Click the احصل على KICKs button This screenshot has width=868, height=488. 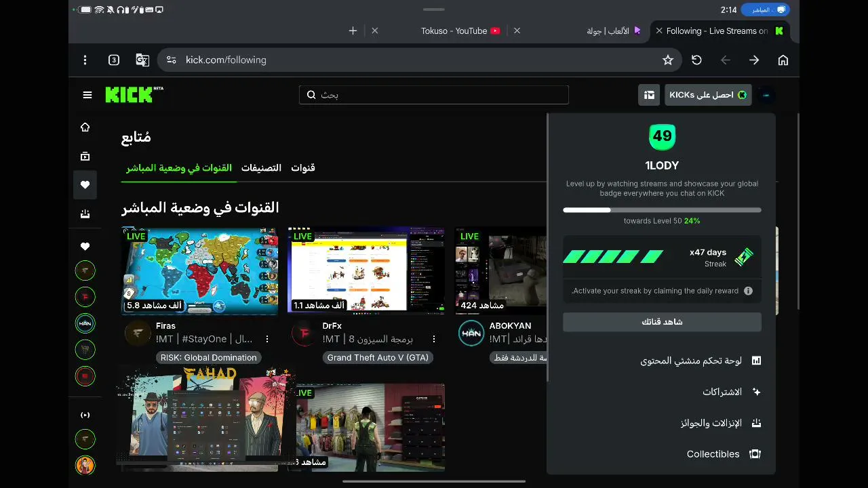(708, 95)
